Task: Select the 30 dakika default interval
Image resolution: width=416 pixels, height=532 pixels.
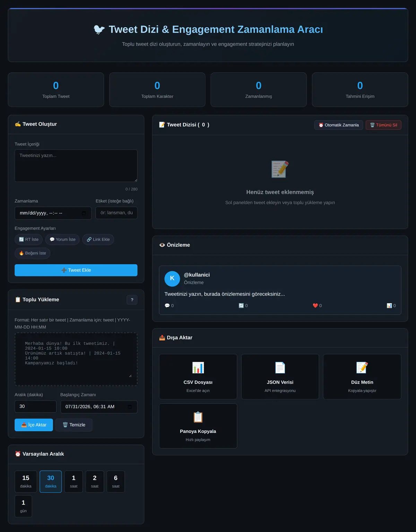Action: point(51,481)
